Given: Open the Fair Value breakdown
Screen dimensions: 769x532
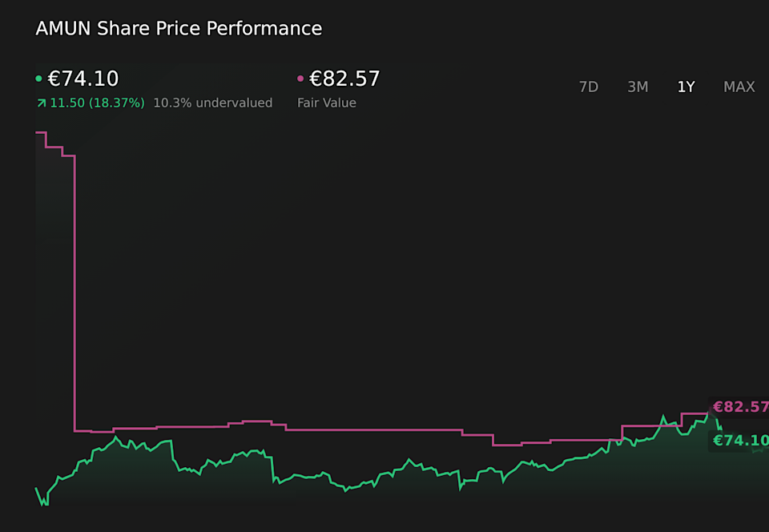Looking at the screenshot, I should tap(327, 103).
